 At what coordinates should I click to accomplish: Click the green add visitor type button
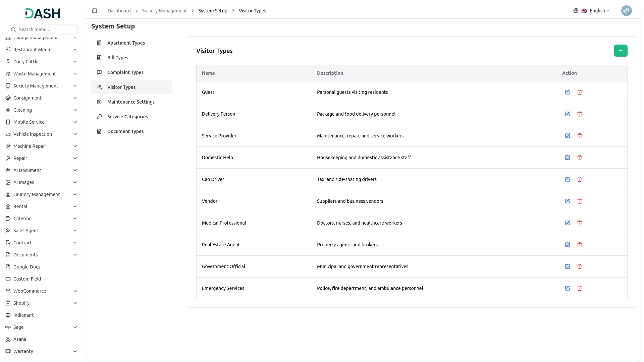click(x=621, y=51)
